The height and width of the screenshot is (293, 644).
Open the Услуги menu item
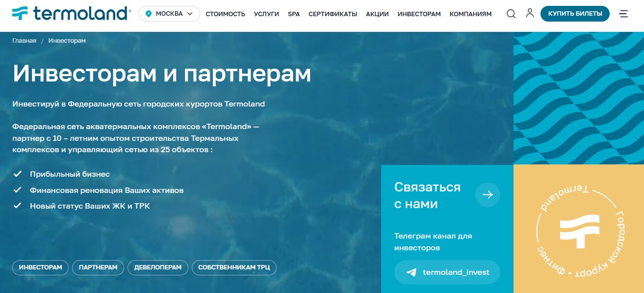coord(267,14)
